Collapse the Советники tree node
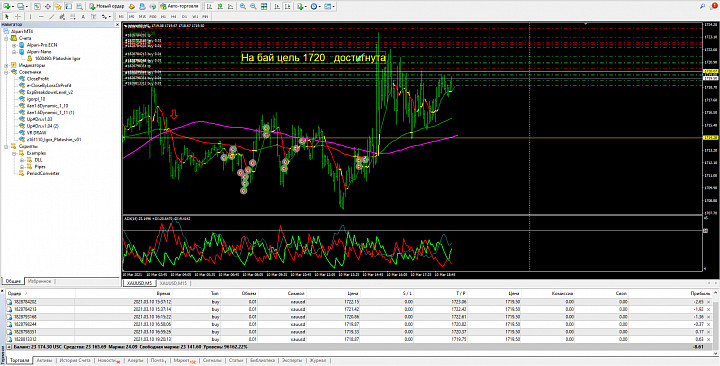 pos(7,72)
